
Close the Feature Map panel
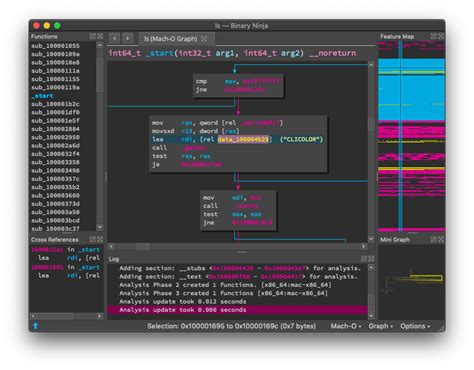[441, 36]
